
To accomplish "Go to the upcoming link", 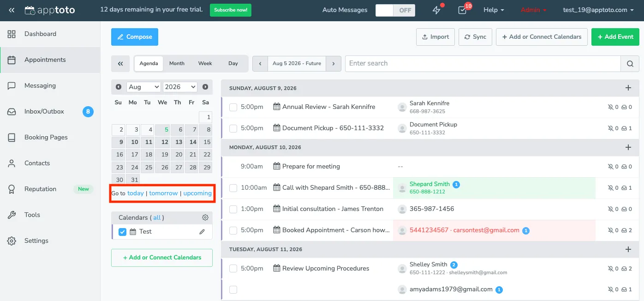I will 197,193.
